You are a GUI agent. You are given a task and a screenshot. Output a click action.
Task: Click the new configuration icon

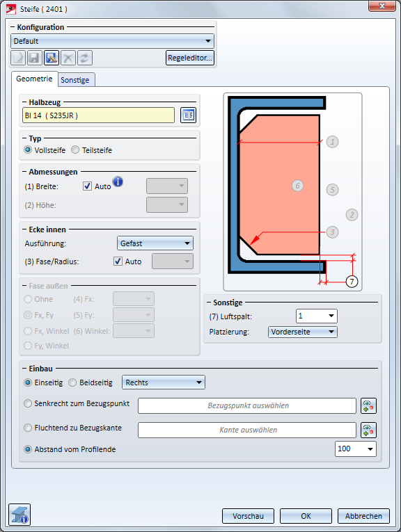click(x=18, y=58)
